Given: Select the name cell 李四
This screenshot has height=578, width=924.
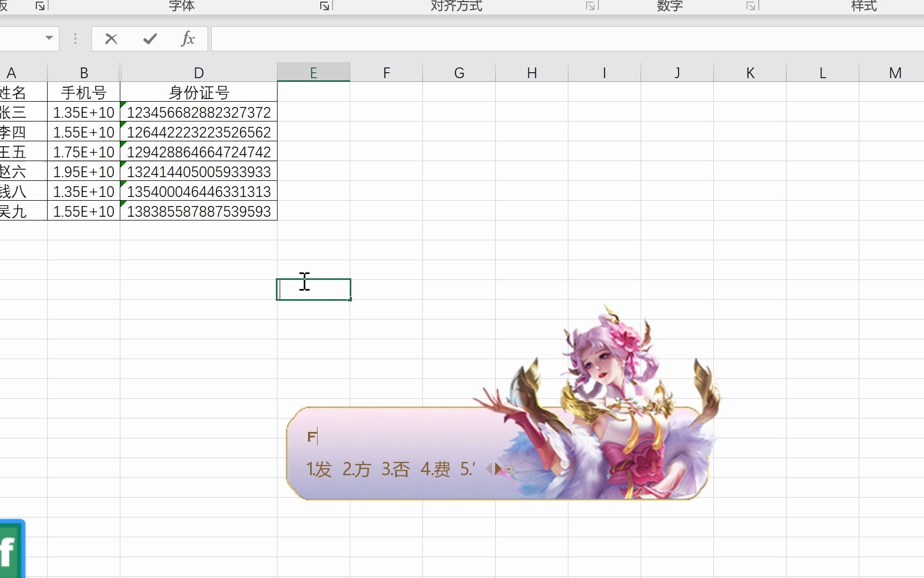Looking at the screenshot, I should [24, 132].
